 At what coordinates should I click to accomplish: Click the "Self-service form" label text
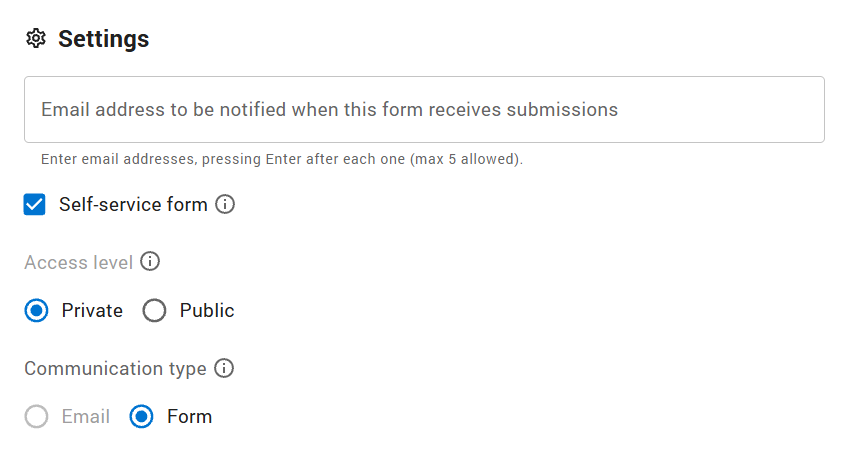(x=133, y=205)
